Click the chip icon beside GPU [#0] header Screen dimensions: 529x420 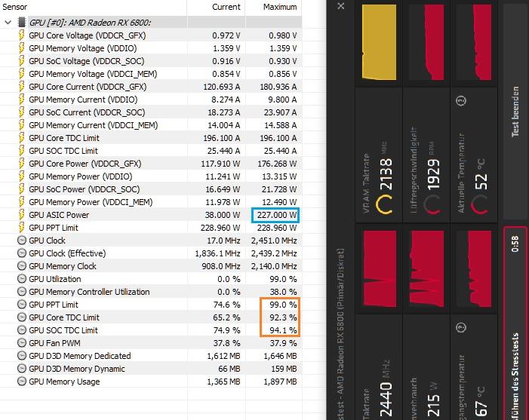[22, 23]
